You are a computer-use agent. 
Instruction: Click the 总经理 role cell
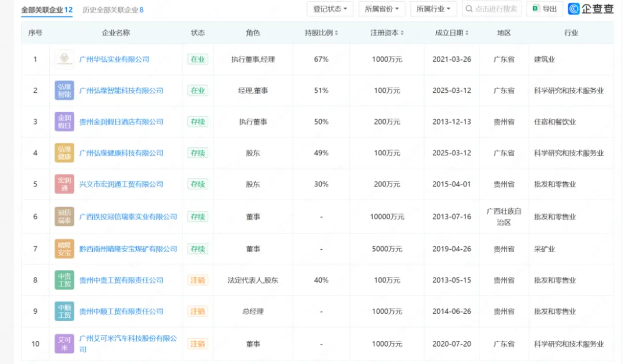coord(253,311)
